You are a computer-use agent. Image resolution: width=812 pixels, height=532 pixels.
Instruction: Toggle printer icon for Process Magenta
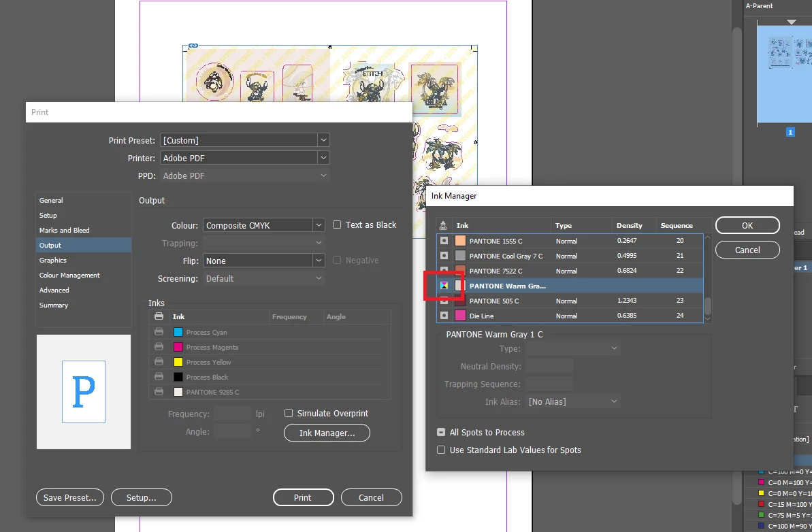159,347
